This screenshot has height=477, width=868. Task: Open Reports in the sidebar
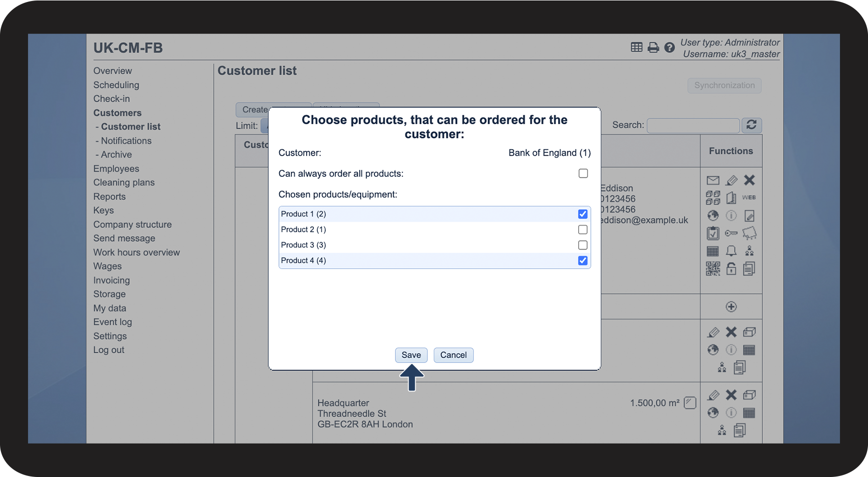110,196
